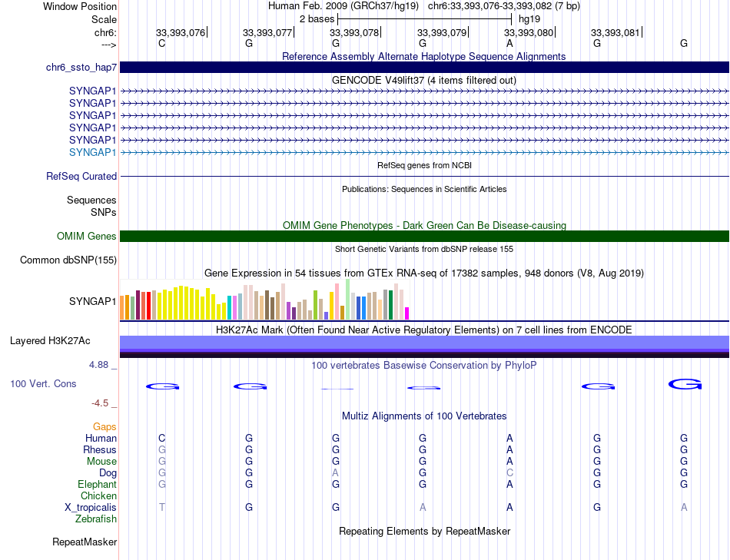730x560 pixels.
Task: Open GENCODE V49lift37 track title
Action: click(x=424, y=80)
